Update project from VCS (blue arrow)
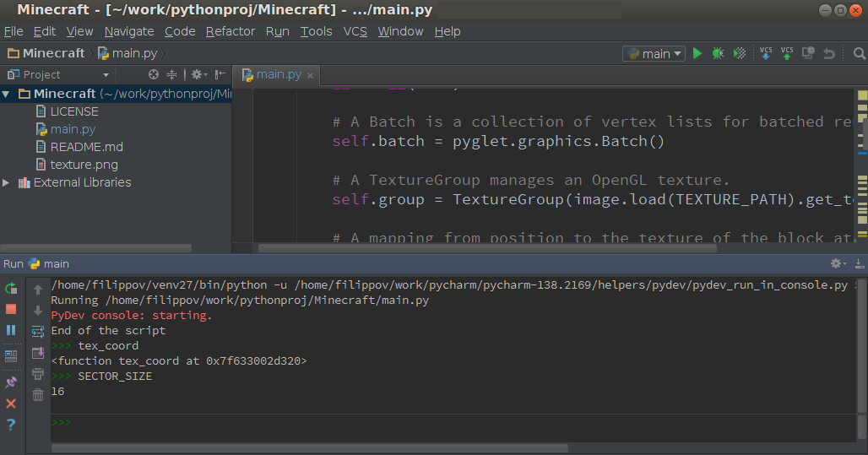The width and height of the screenshot is (868, 455). [x=766, y=53]
